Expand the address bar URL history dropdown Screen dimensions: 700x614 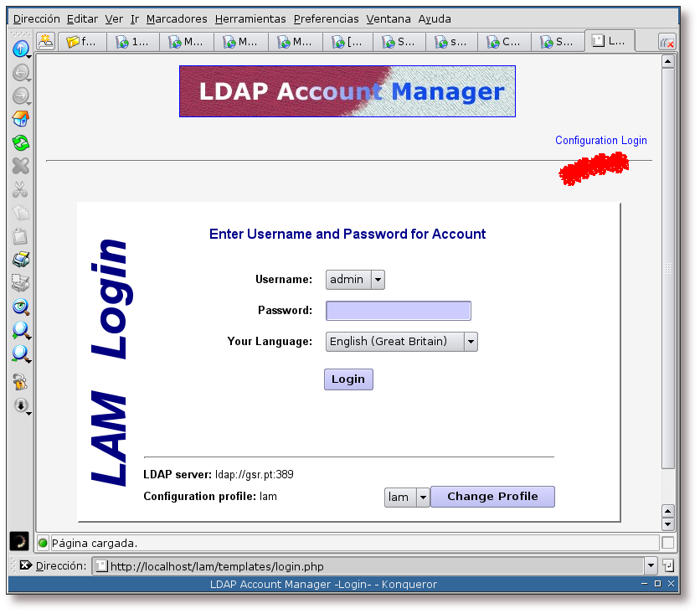[x=651, y=566]
